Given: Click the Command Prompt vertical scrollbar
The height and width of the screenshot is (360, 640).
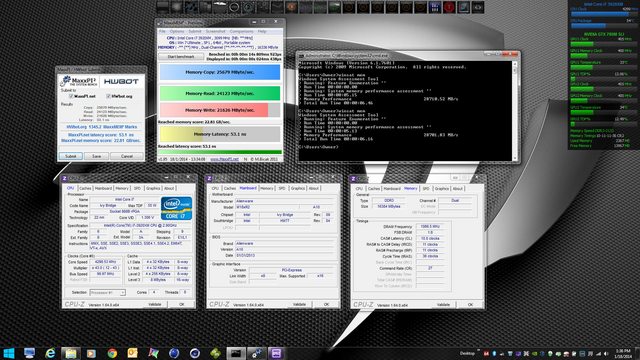Looking at the screenshot, I should [x=515, y=110].
